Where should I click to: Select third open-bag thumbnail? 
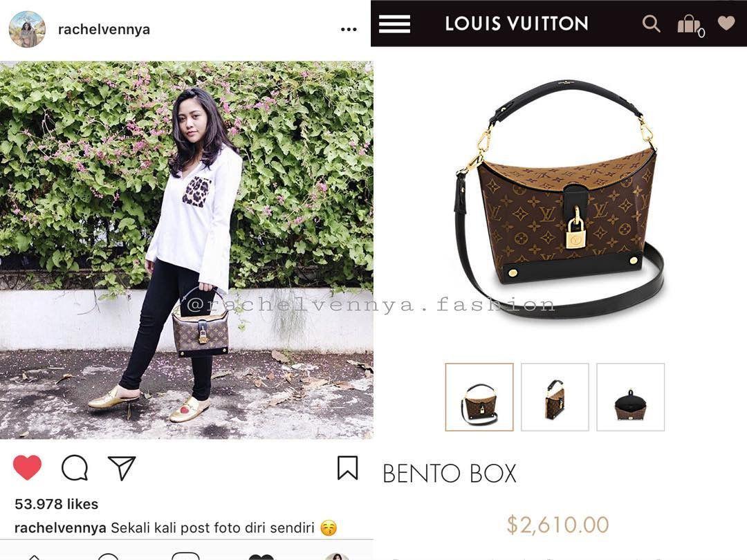click(x=630, y=397)
